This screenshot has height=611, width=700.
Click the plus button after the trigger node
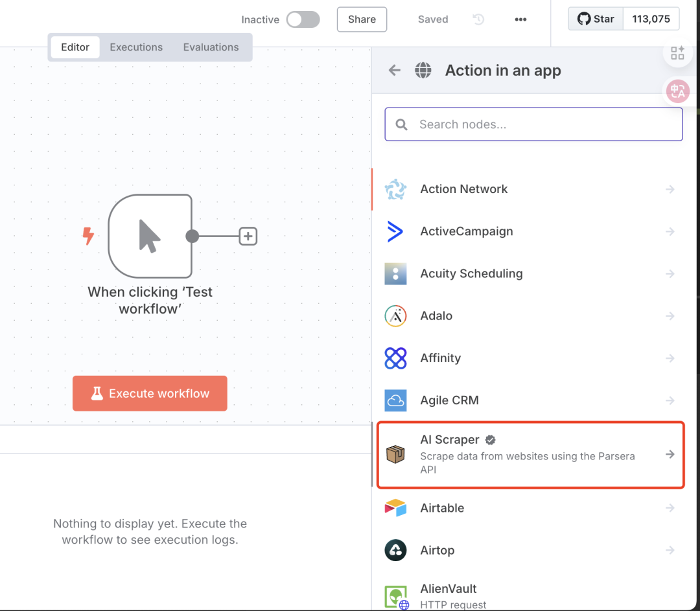pyautogui.click(x=248, y=236)
